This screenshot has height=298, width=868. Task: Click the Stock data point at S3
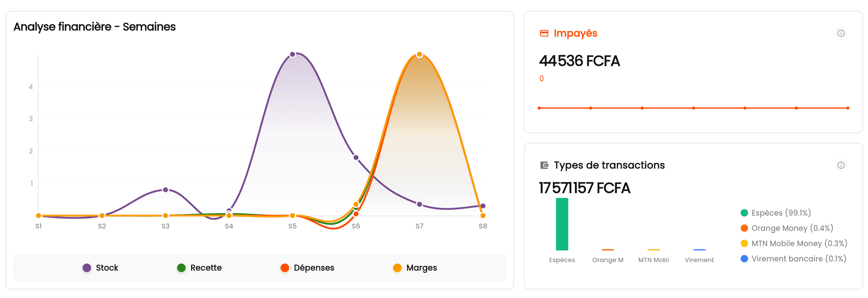click(165, 190)
